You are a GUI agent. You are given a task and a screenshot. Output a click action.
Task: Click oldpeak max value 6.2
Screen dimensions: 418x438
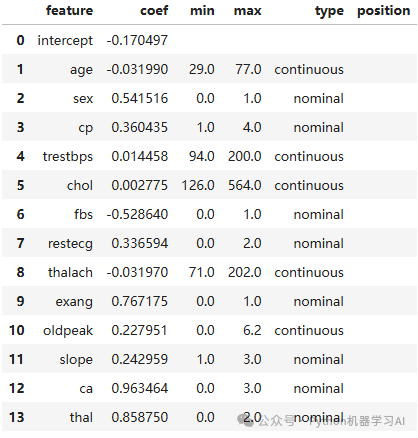point(252,330)
